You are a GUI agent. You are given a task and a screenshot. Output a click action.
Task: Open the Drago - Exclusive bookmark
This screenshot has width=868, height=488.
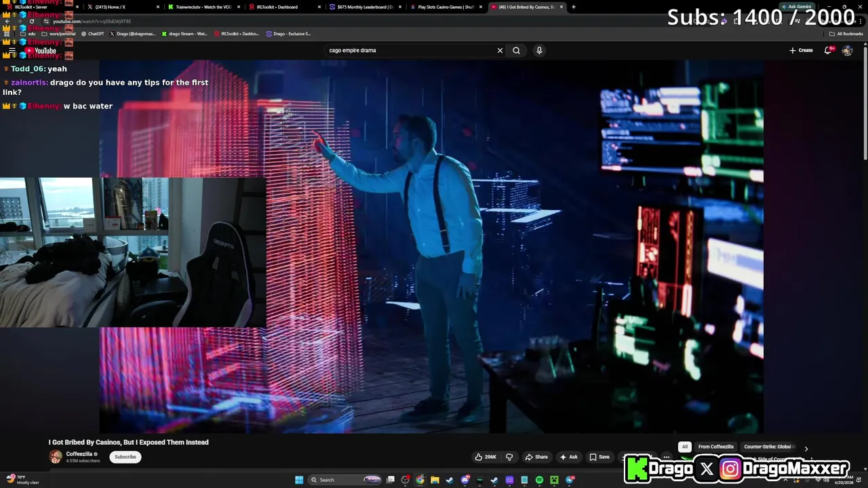tap(288, 33)
